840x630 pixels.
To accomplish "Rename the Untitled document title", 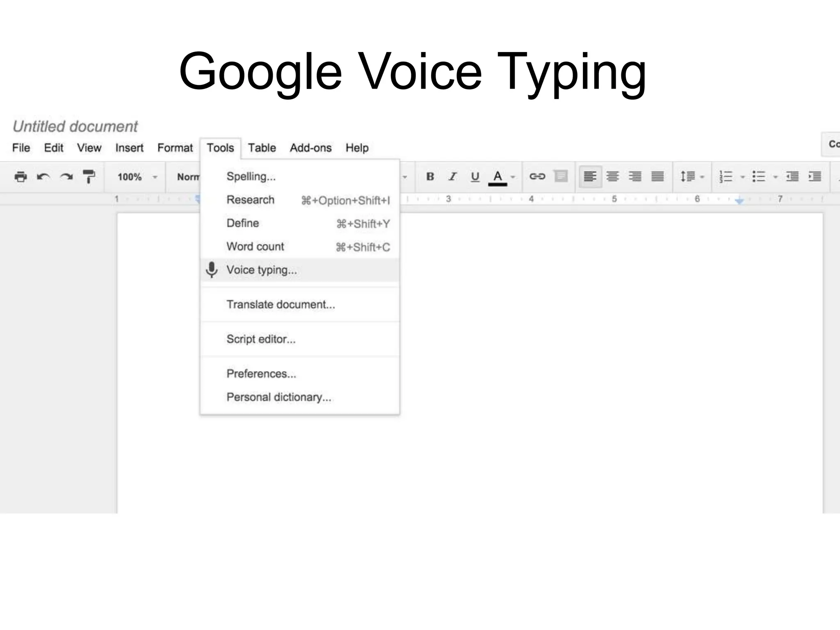I will (x=75, y=126).
